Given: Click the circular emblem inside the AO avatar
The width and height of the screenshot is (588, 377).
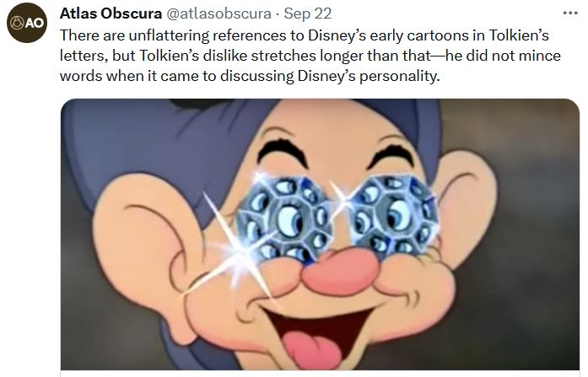Looking at the screenshot, I should [17, 23].
